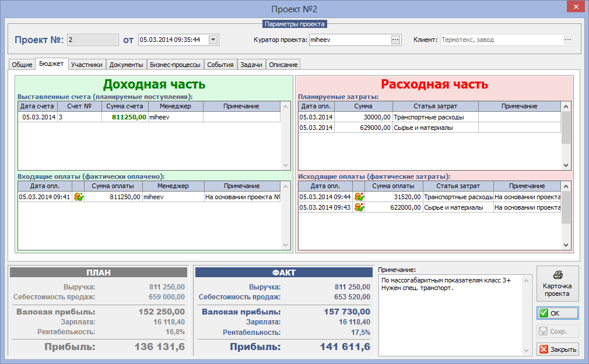The width and height of the screenshot is (589, 364).
Task: Click the Сохр. save button
Action: point(558,331)
